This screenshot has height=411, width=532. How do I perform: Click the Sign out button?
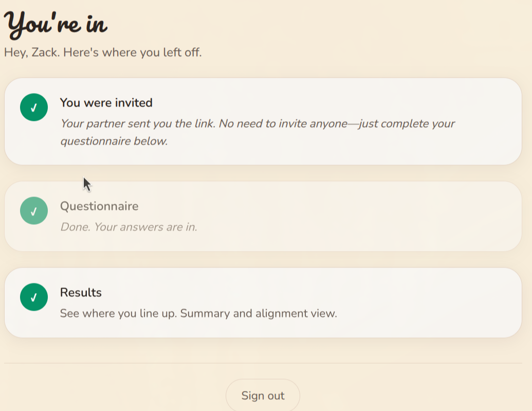point(263,395)
